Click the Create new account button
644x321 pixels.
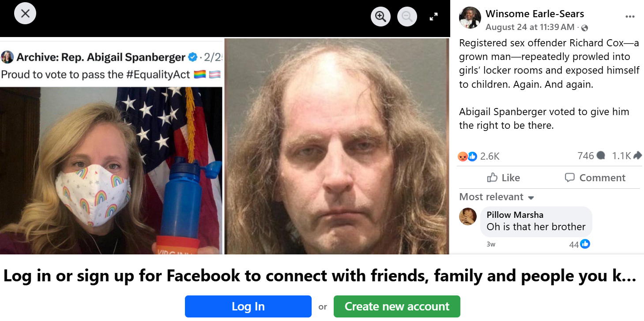click(397, 306)
